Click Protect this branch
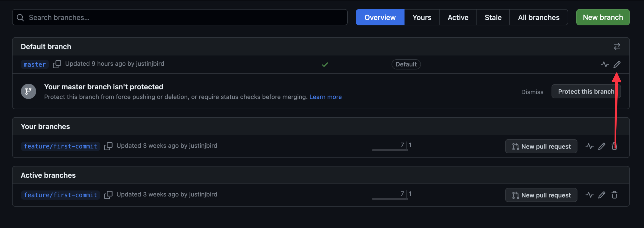 (586, 91)
